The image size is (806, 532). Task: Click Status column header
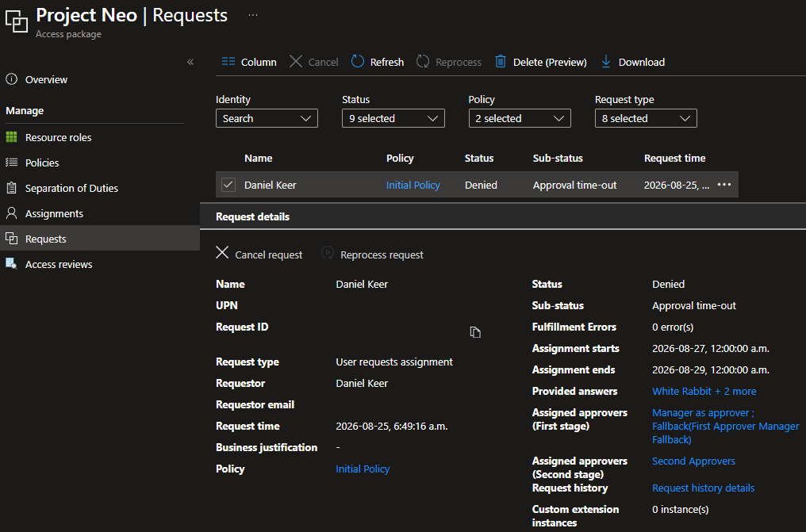pyautogui.click(x=479, y=158)
